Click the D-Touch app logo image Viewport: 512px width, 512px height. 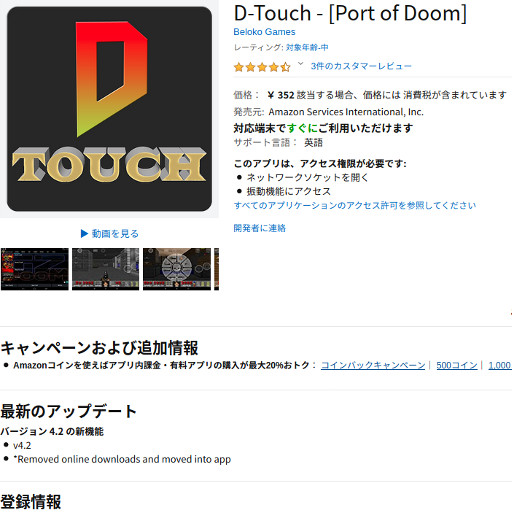pyautogui.click(x=109, y=109)
